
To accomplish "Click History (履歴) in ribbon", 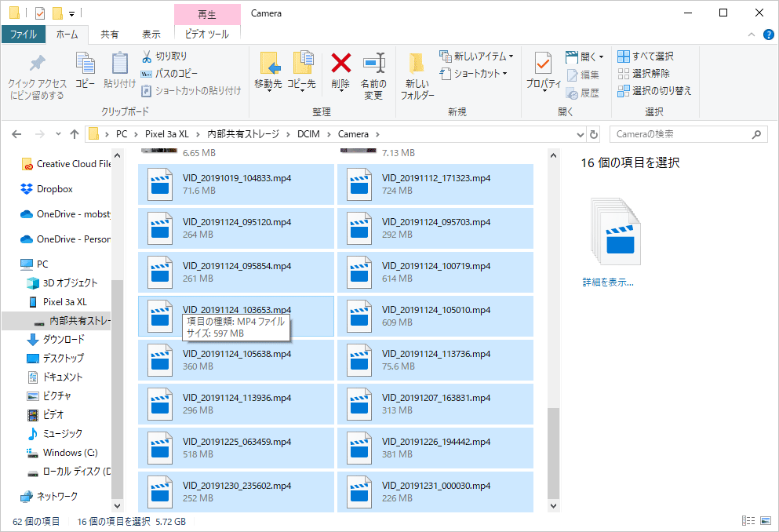I will pyautogui.click(x=583, y=93).
